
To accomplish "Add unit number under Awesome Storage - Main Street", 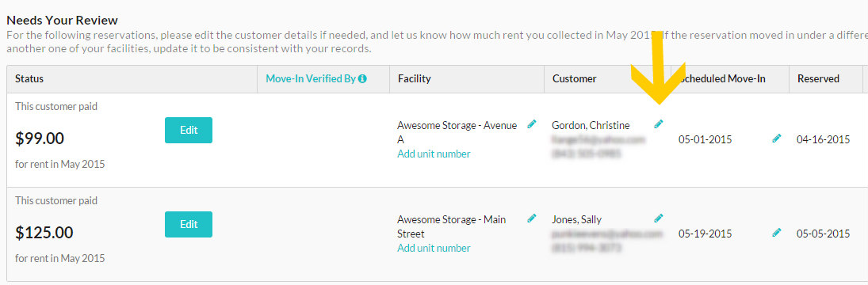I will (434, 248).
